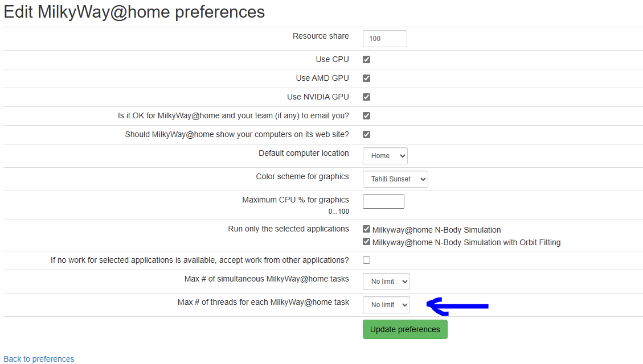Click the Maximum CPU % for graphics field
Image resolution: width=643 pixels, height=364 pixels.
tap(383, 201)
